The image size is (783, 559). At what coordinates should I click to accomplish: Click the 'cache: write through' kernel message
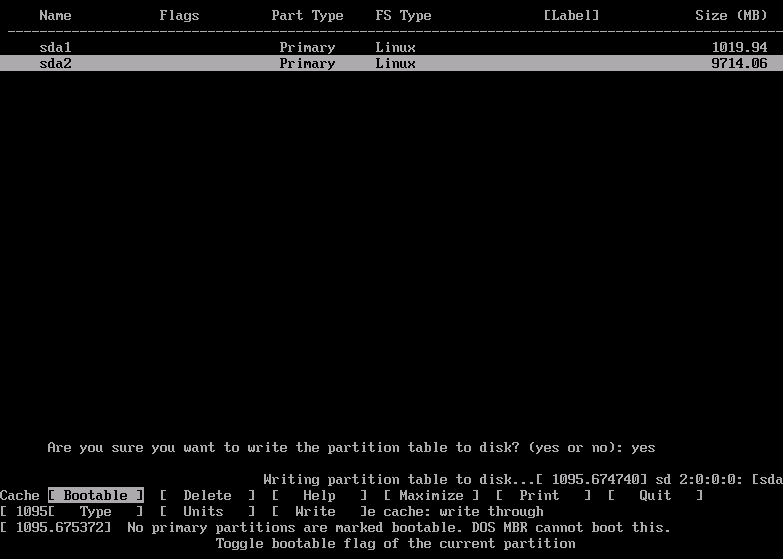coord(463,512)
